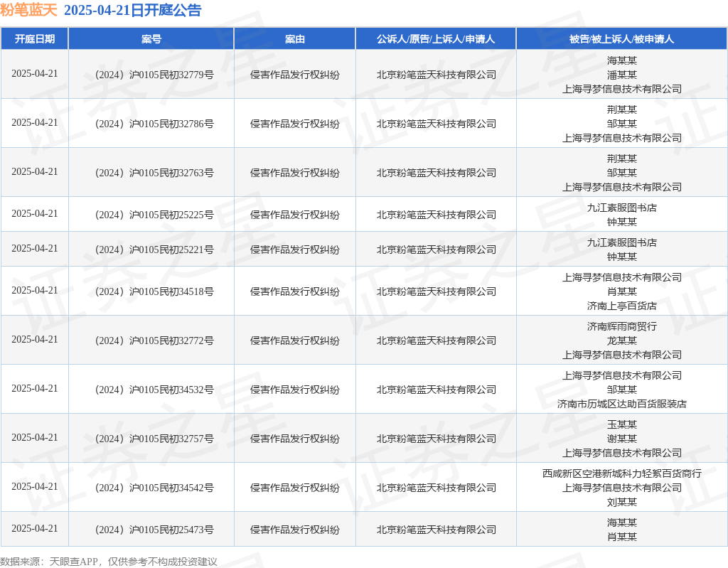Image resolution: width=728 pixels, height=568 pixels.
Task: Click case number 沪0105民初34518号
Action: coord(154,291)
